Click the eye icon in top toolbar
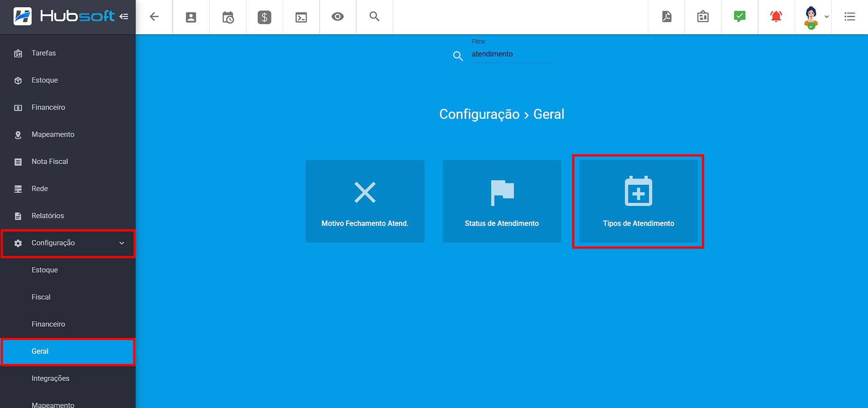This screenshot has height=408, width=868. pos(338,17)
